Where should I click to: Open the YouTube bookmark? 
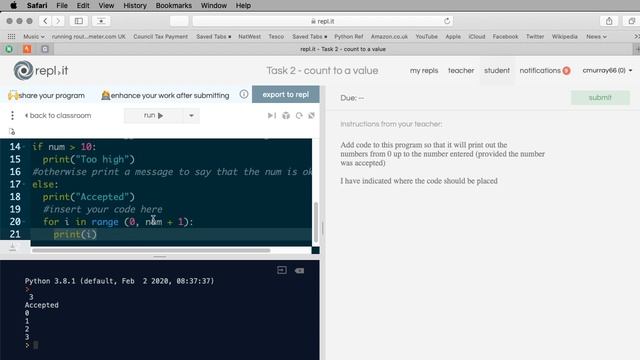pos(426,36)
